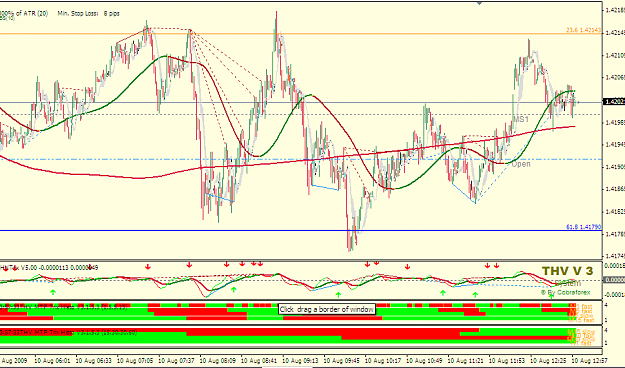This screenshot has height=368, width=625.
Task: Click the red down arrow above the Trix line near 07:37
Action: pyautogui.click(x=189, y=264)
